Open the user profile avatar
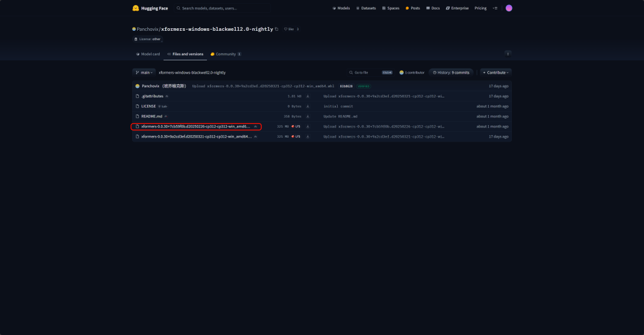 click(509, 8)
